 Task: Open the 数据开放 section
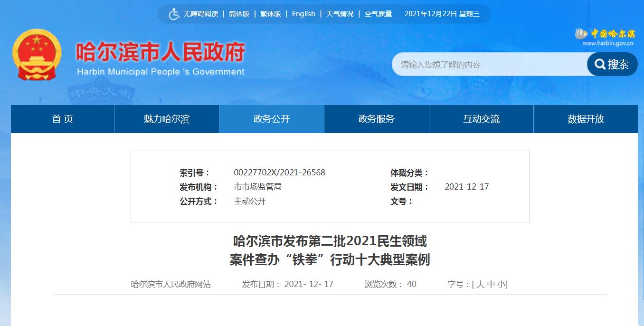point(586,119)
